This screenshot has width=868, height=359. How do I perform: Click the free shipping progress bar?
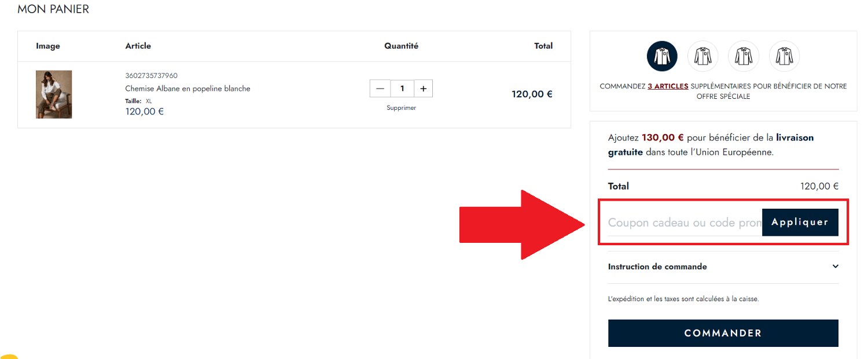(723, 169)
